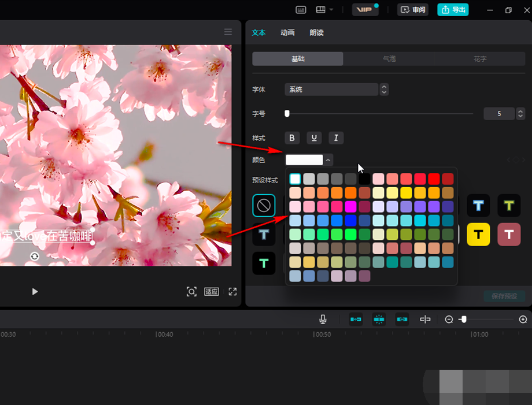Open the preview panel hamburger menu

[228, 32]
